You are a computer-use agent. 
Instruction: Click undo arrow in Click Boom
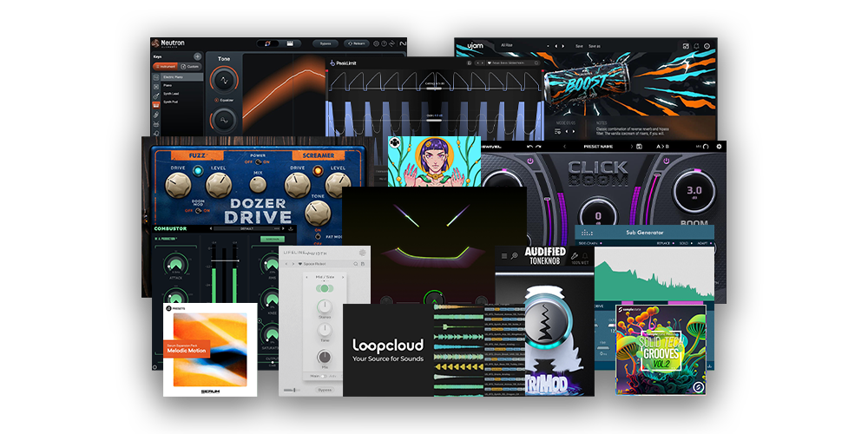point(529,147)
